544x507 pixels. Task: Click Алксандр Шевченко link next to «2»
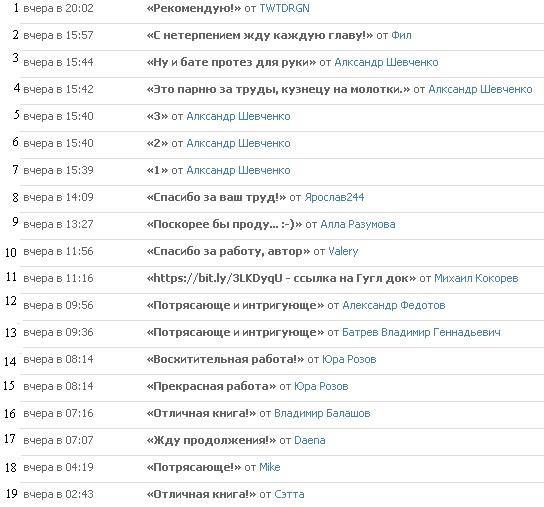click(238, 143)
